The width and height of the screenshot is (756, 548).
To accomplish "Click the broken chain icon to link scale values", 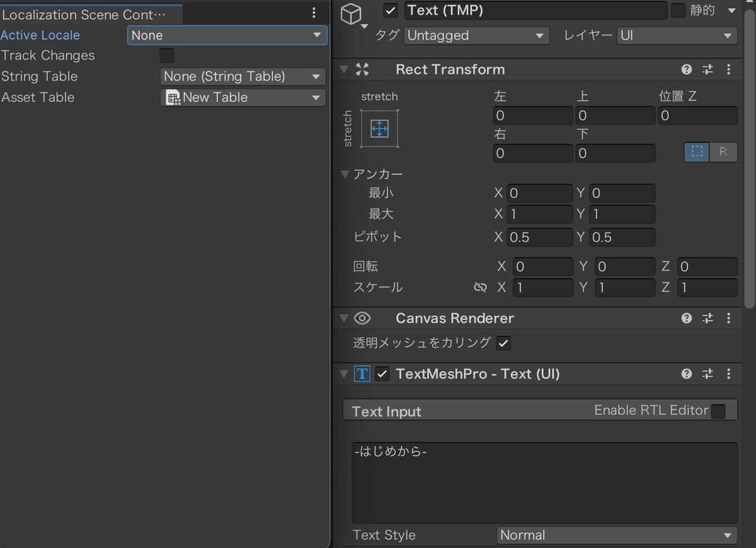I will pos(480,287).
